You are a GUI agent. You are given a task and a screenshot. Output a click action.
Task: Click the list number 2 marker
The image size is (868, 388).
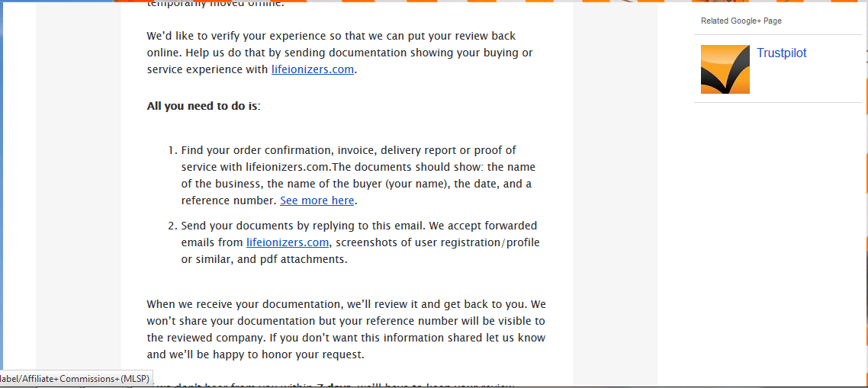[172, 226]
